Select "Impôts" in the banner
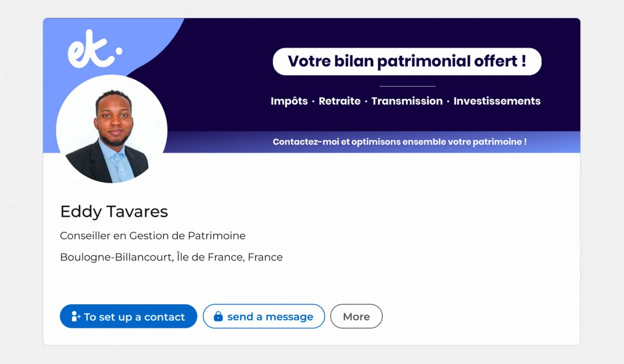 (x=289, y=101)
